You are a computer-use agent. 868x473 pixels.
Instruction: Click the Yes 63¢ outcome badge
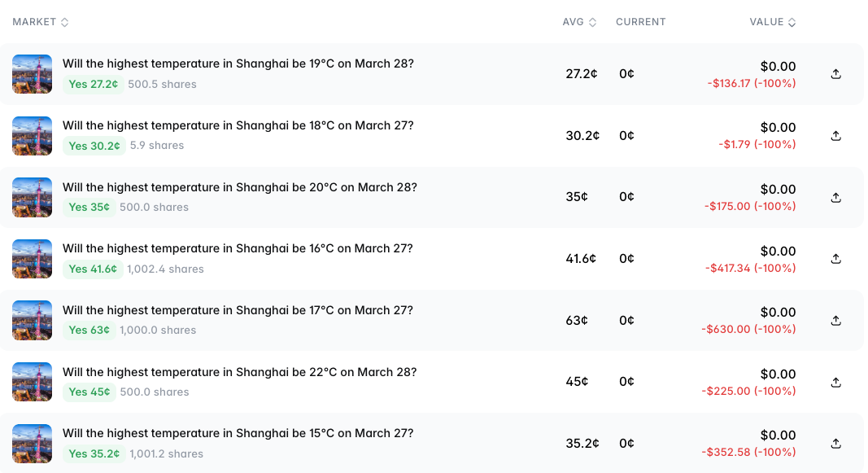coord(89,331)
